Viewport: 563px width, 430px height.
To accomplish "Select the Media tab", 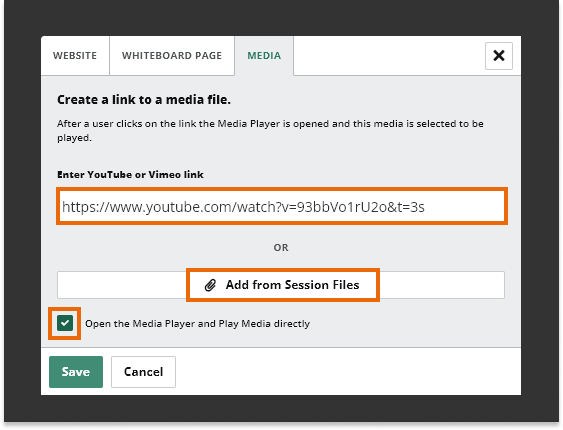I will pos(264,56).
